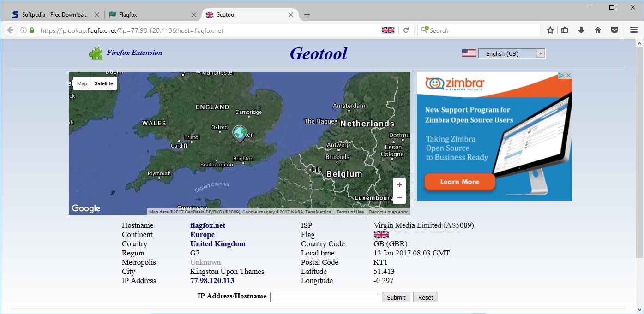644x314 pixels.
Task: Show bookmarks list icon
Action: click(565, 30)
